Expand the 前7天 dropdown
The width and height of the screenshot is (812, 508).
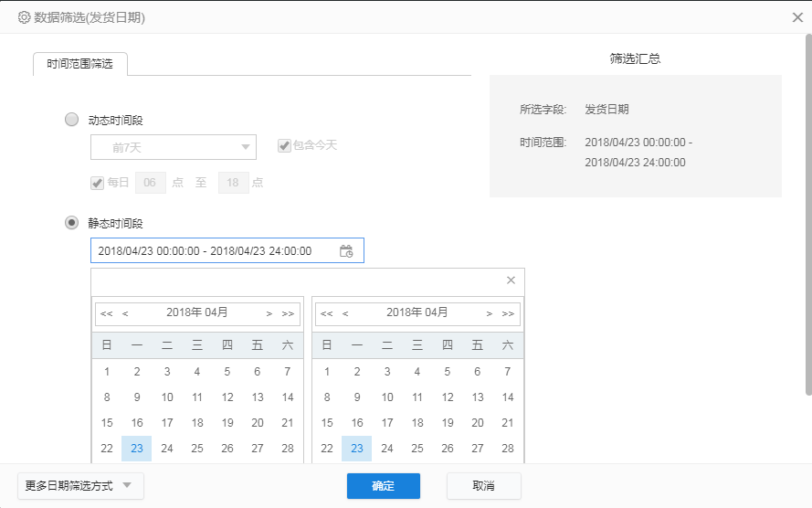(174, 148)
